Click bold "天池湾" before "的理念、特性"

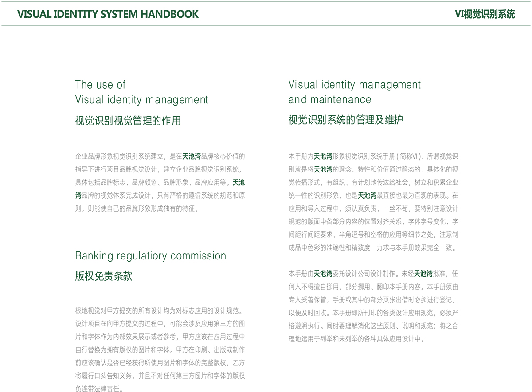tap(323, 169)
